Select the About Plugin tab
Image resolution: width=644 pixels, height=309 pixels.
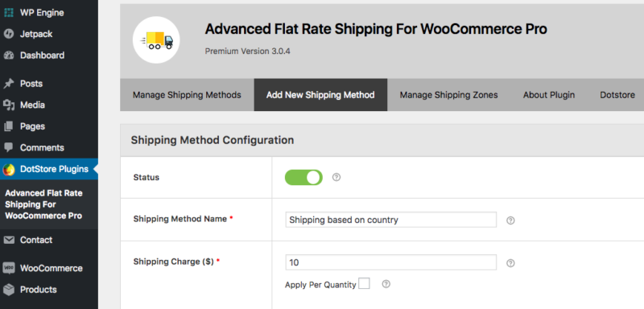click(549, 95)
